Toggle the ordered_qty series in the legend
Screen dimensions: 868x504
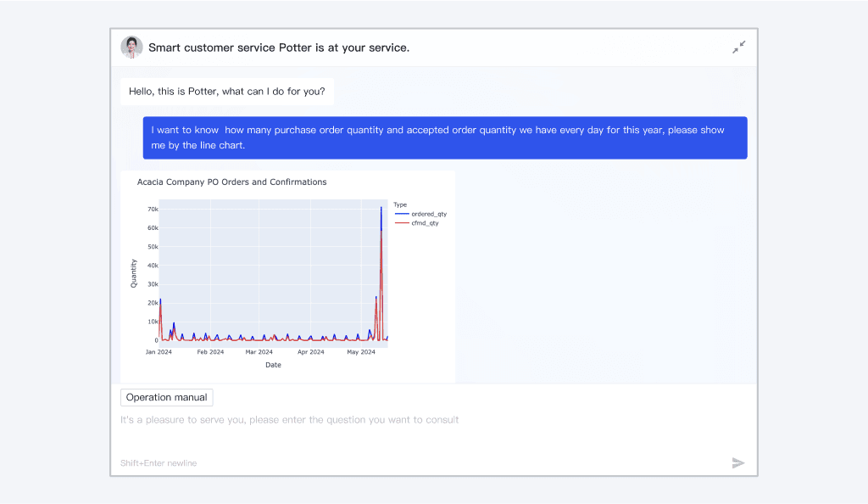pyautogui.click(x=428, y=214)
